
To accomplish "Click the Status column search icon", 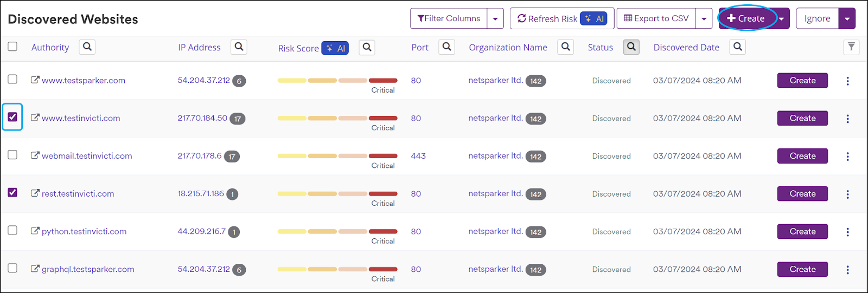I will coord(631,47).
